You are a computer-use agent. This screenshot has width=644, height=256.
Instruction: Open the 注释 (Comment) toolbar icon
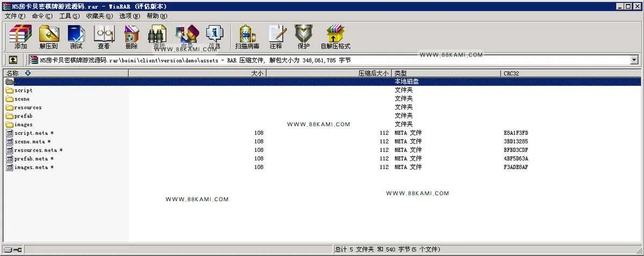(276, 37)
